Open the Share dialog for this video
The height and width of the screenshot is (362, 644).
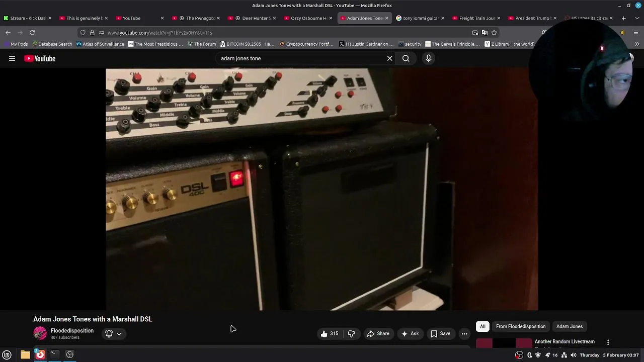(378, 333)
